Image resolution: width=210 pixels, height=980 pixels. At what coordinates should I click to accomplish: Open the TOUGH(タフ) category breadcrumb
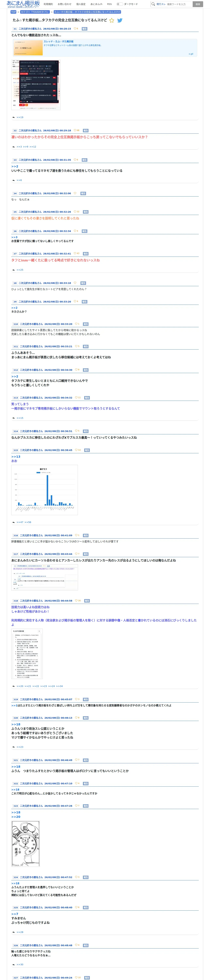pos(35,12)
